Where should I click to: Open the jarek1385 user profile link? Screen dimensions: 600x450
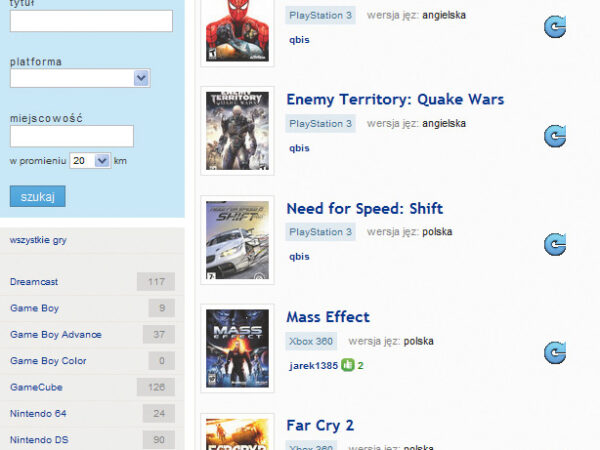click(313, 366)
